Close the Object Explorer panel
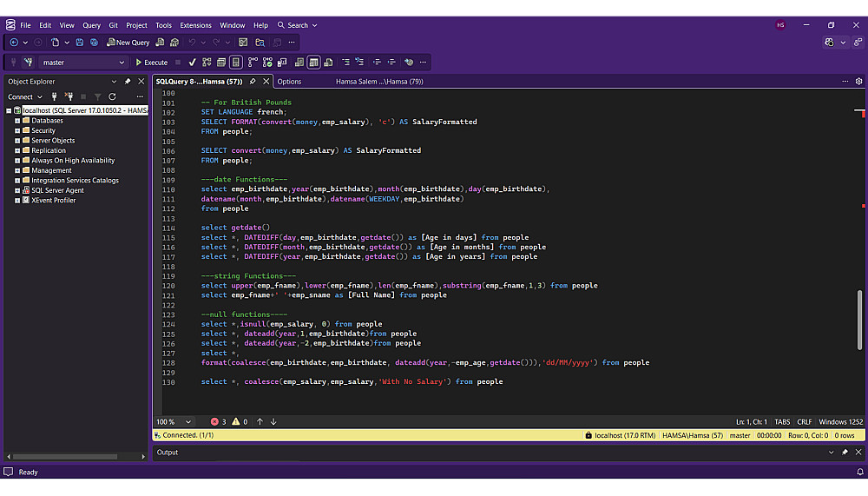This screenshot has height=496, width=868. pos(141,82)
